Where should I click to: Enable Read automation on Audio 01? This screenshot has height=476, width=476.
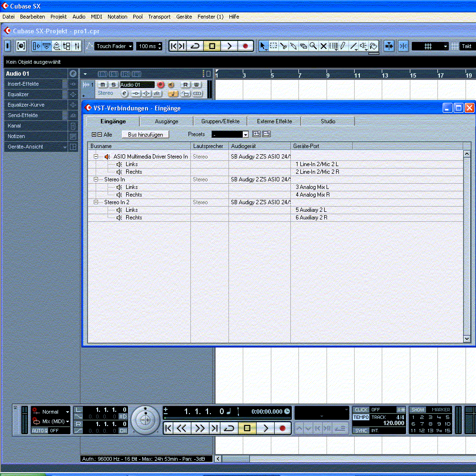(x=185, y=85)
